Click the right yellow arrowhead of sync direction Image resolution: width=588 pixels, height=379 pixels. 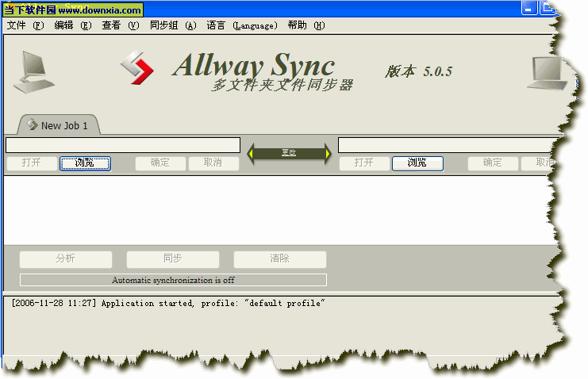328,153
